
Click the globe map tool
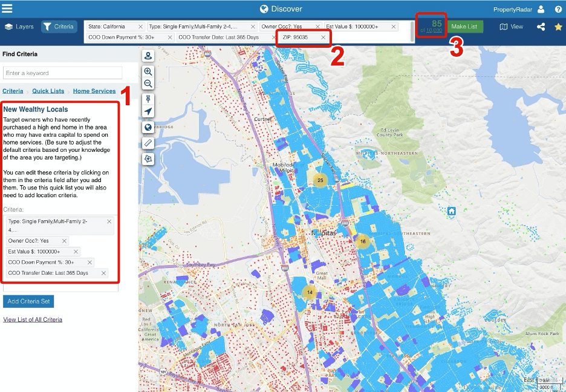[148, 127]
